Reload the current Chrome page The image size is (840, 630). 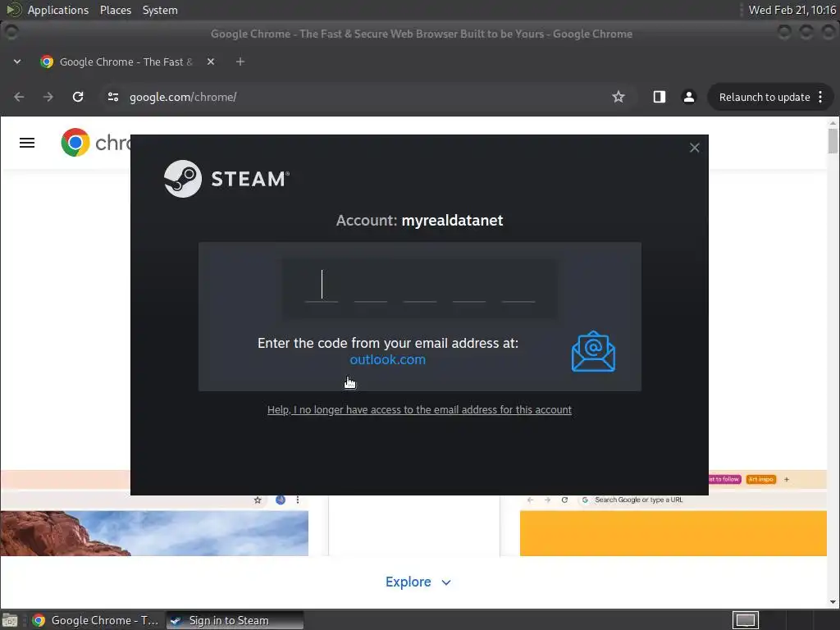(x=78, y=97)
